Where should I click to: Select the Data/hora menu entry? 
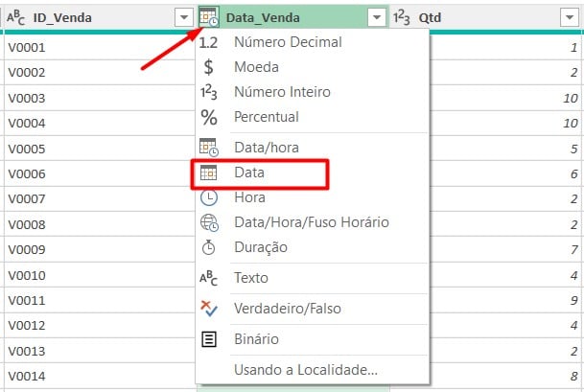point(267,148)
